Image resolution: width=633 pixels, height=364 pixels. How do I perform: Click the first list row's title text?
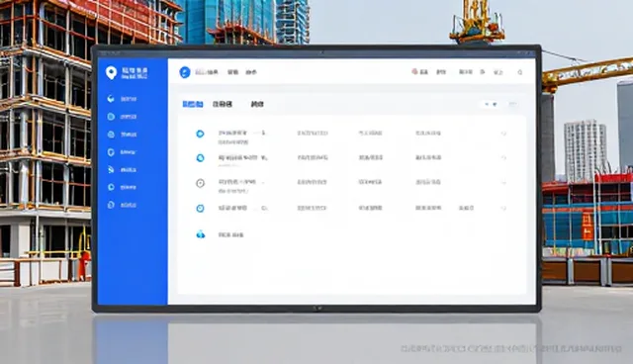(232, 133)
